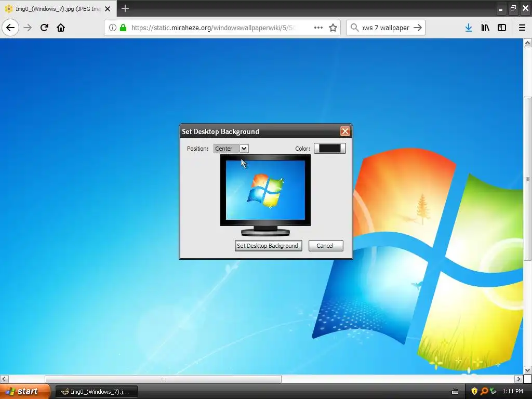Open the Library menu icon
The height and width of the screenshot is (399, 532).
tap(485, 28)
